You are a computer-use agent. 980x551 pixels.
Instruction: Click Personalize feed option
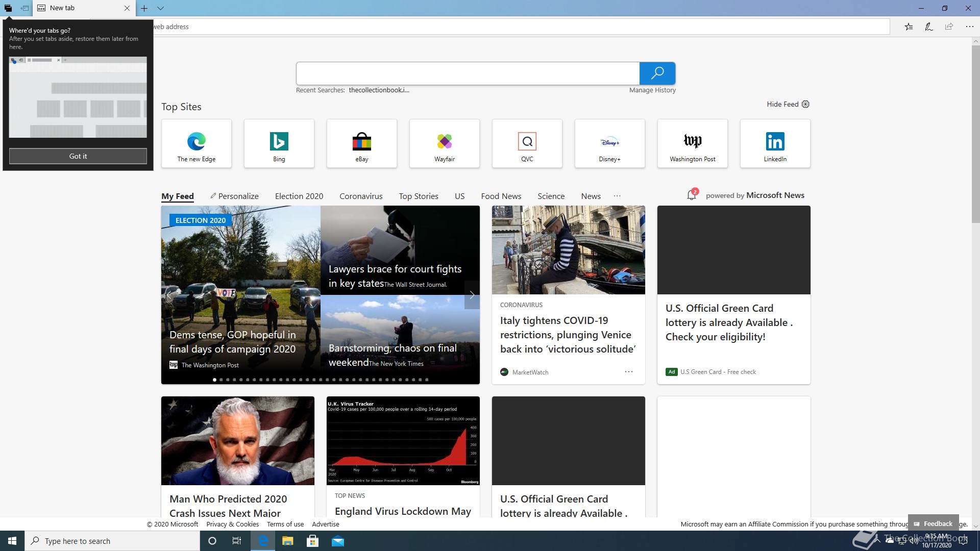[234, 196]
